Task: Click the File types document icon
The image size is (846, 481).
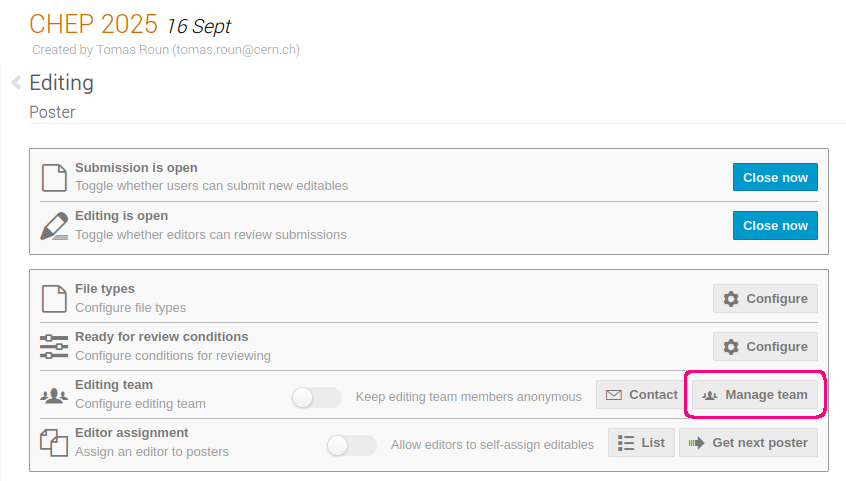Action: coord(54,299)
